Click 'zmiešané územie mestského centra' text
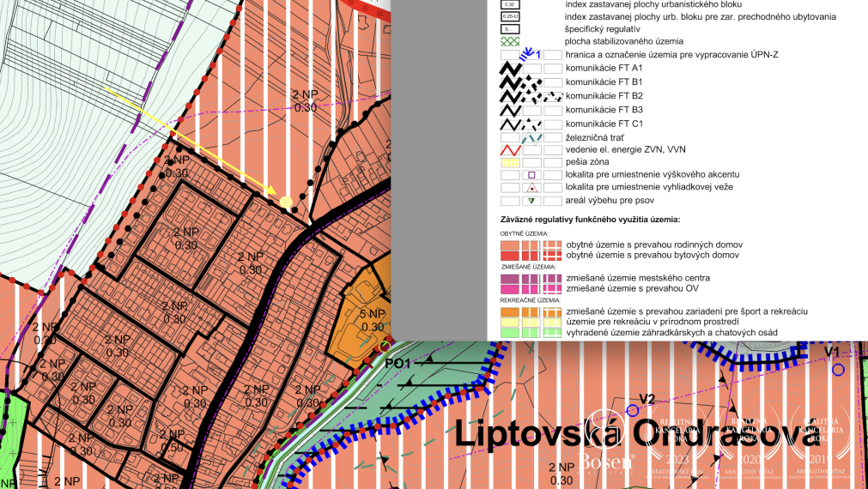The width and height of the screenshot is (868, 489). 638,278
